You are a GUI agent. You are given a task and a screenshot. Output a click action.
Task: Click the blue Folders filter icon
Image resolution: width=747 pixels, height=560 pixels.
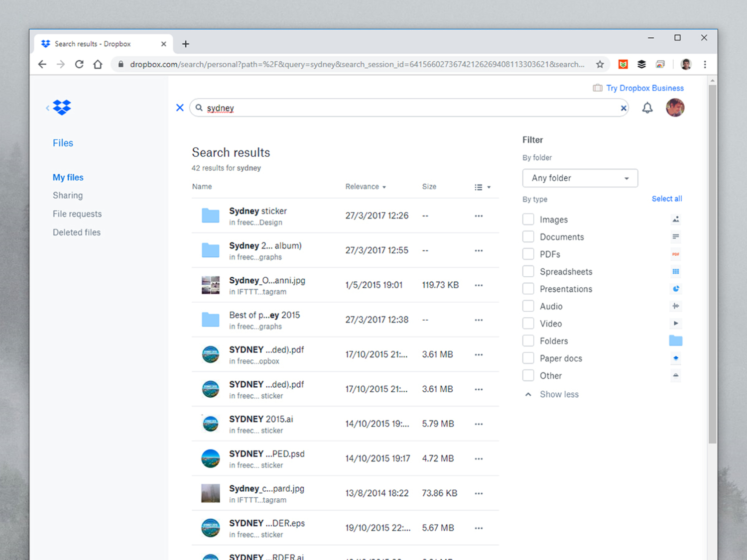click(675, 340)
